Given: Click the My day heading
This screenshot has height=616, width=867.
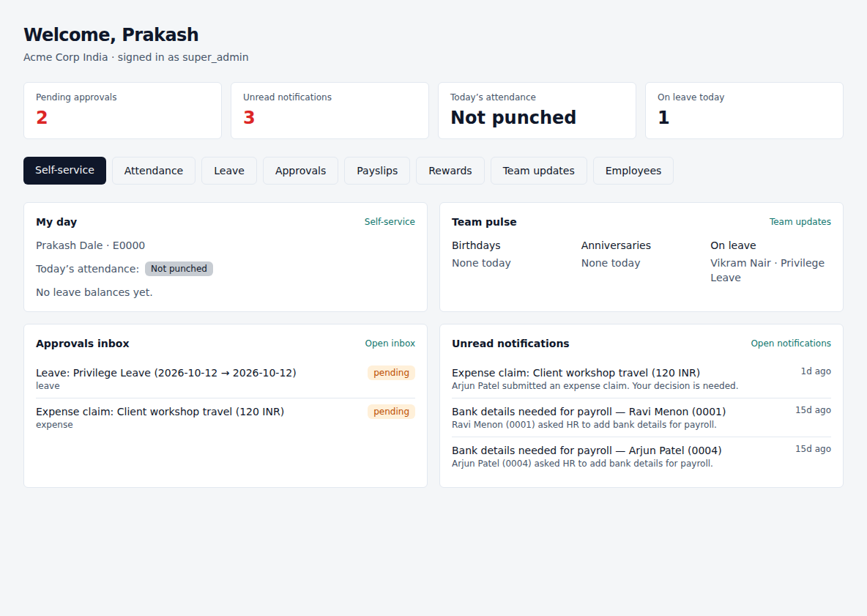Looking at the screenshot, I should tap(56, 222).
